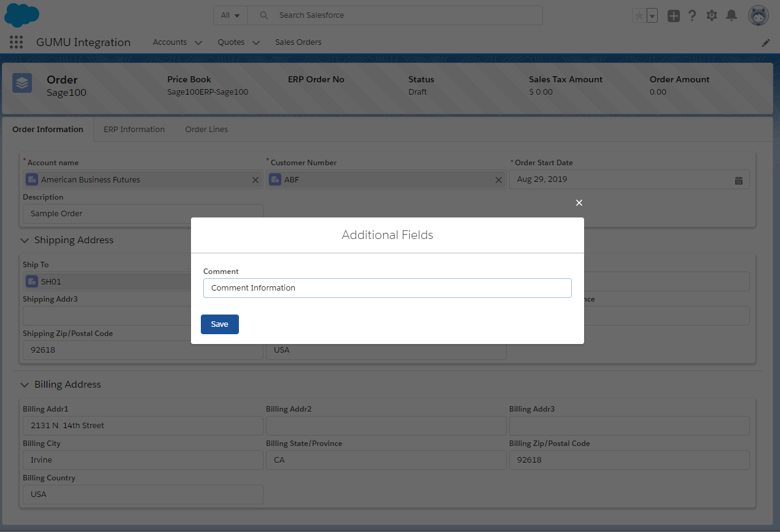Clear the American Business Futures account selection
Image resolution: width=780 pixels, height=532 pixels.
point(255,180)
